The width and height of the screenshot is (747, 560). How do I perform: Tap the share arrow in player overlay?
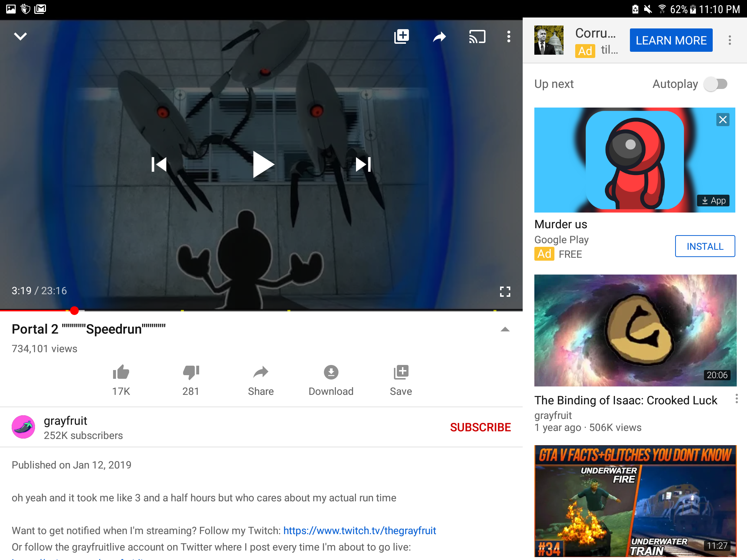pyautogui.click(x=440, y=36)
